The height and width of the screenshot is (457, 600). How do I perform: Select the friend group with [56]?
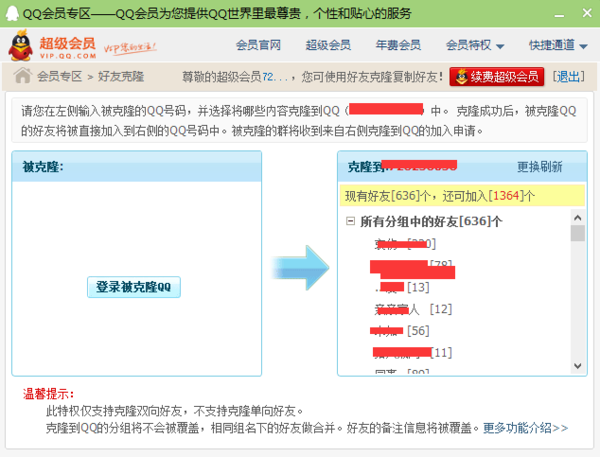[x=402, y=331]
